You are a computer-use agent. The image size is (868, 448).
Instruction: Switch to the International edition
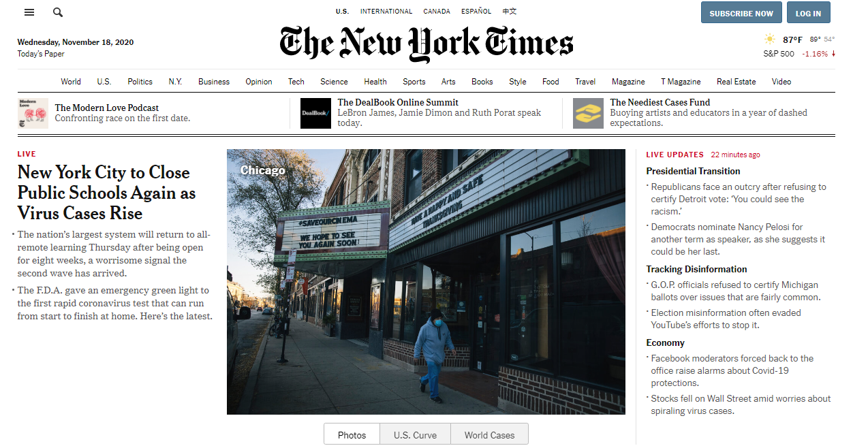386,11
